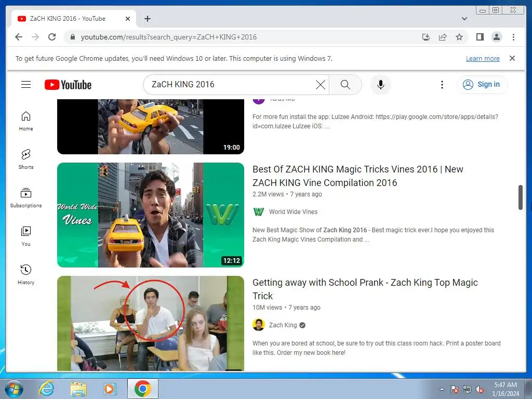Reload the page
Screen dimensions: 532x399
pos(52,37)
